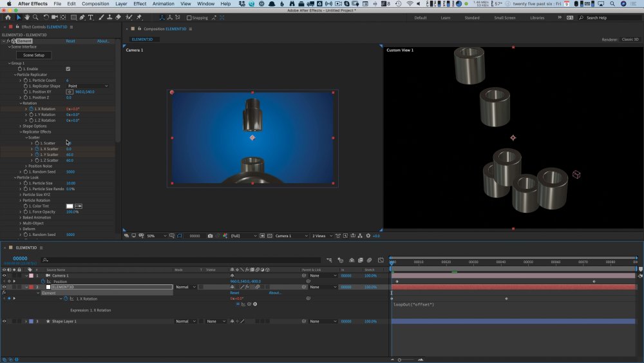This screenshot has width=644, height=363.
Task: Open the Replicator Shape Point dropdown
Action: click(x=88, y=86)
